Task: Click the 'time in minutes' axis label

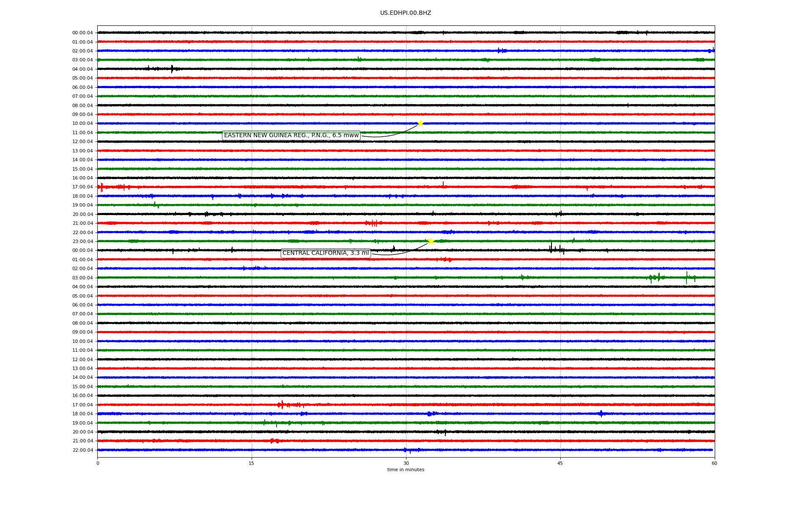Action: pos(406,469)
